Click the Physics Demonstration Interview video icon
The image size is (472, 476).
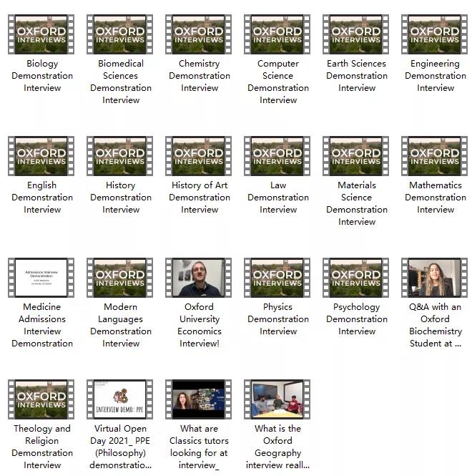[277, 278]
